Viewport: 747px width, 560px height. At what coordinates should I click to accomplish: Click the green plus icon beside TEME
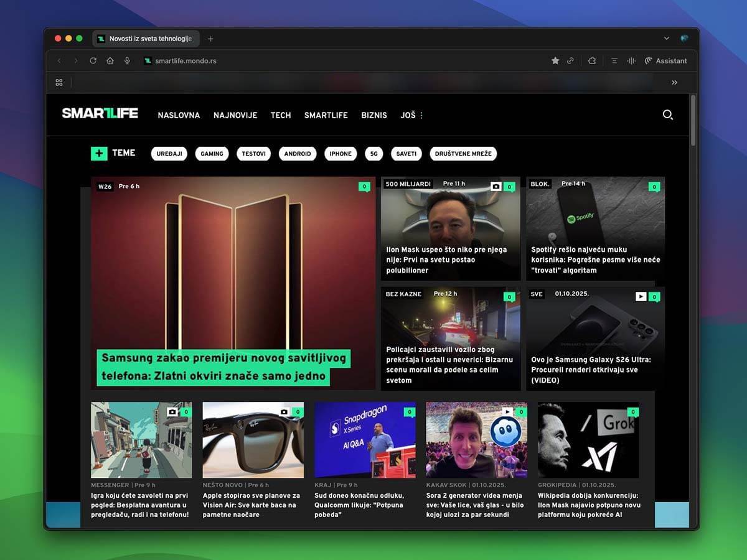tap(99, 153)
